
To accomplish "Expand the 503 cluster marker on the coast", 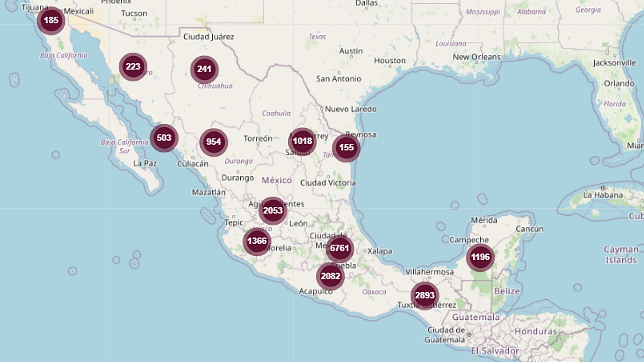I will tap(164, 138).
